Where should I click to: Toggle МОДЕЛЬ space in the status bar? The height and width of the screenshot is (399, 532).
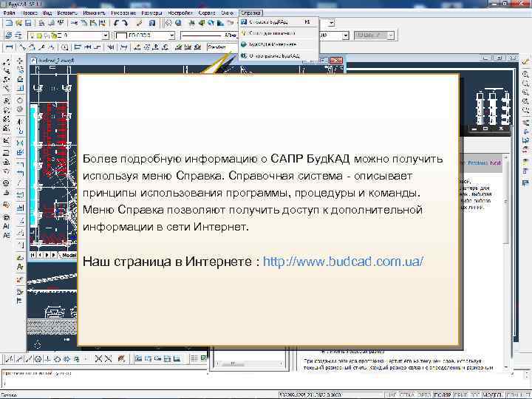(x=493, y=395)
